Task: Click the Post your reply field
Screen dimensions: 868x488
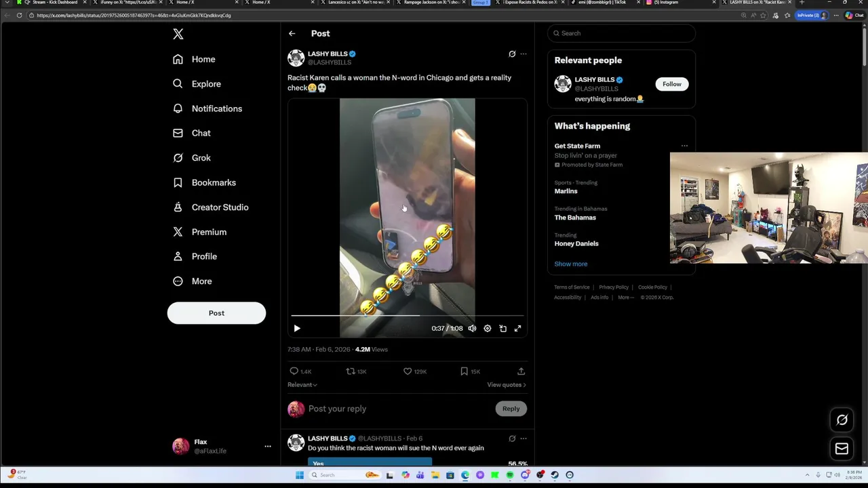Action: (x=400, y=409)
